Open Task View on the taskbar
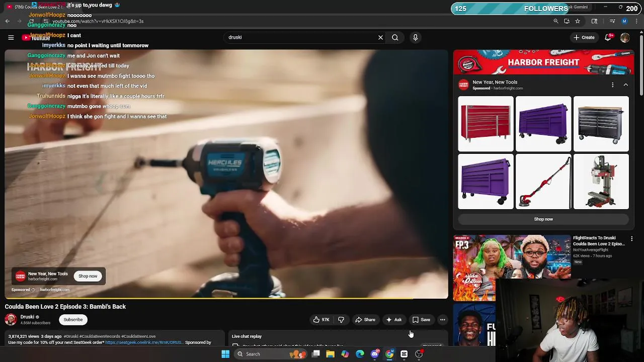The height and width of the screenshot is (362, 644). click(315, 354)
